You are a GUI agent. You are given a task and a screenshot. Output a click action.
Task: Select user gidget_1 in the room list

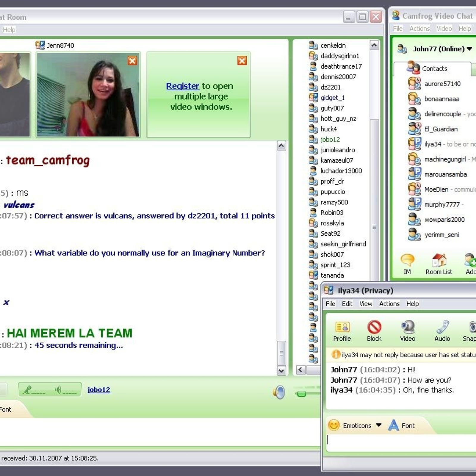coord(327,98)
